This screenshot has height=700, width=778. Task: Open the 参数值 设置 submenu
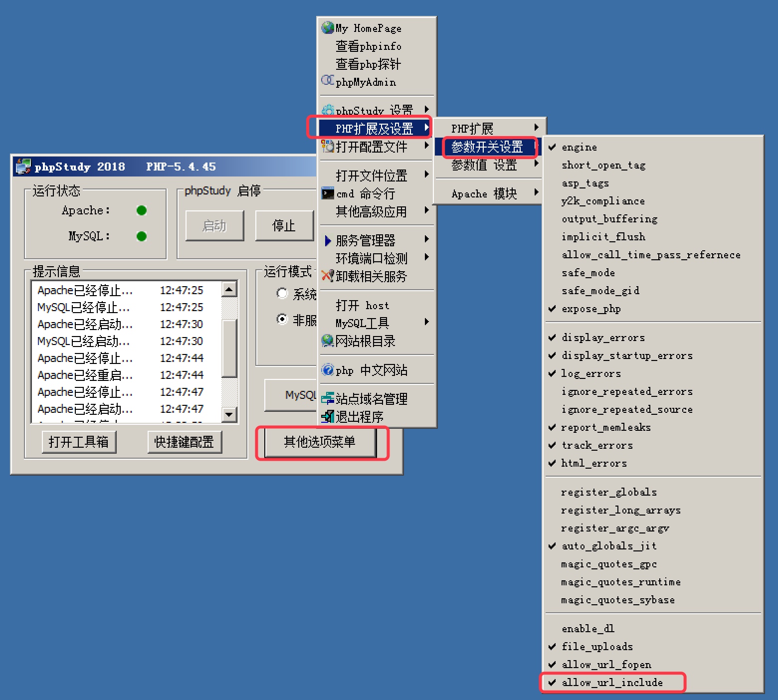pos(489,165)
